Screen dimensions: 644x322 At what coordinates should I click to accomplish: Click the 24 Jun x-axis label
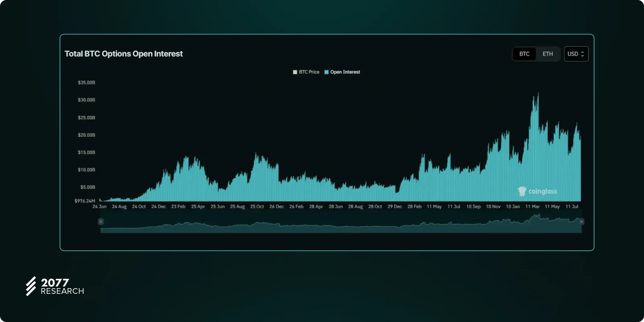pos(99,206)
